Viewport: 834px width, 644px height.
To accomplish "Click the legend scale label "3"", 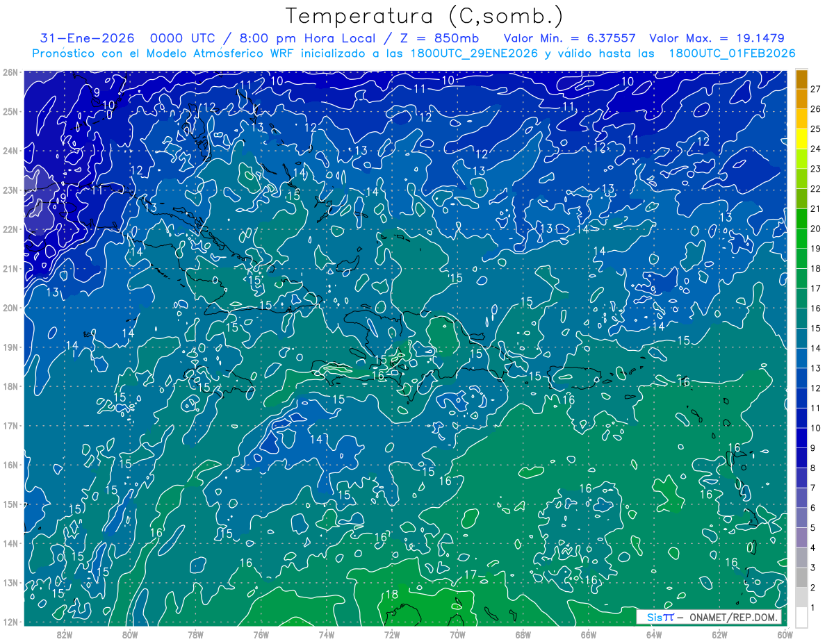I will click(x=813, y=568).
